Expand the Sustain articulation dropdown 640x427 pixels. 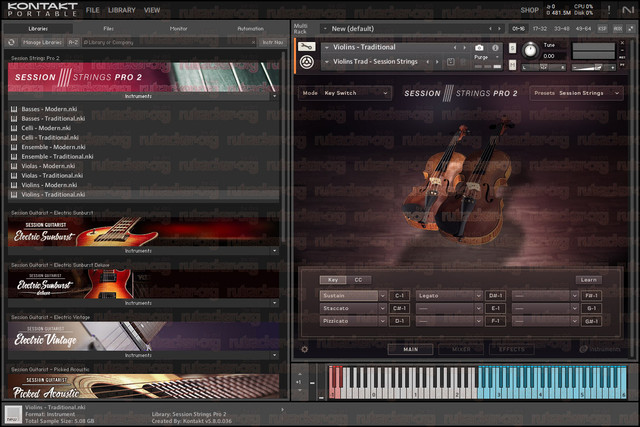click(x=382, y=296)
